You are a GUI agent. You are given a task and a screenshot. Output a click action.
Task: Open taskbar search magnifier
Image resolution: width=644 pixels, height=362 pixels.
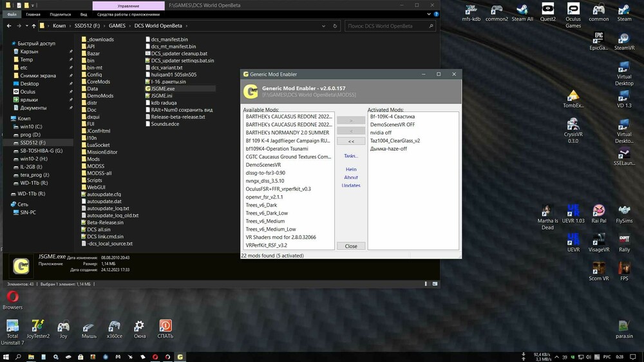coord(18,357)
